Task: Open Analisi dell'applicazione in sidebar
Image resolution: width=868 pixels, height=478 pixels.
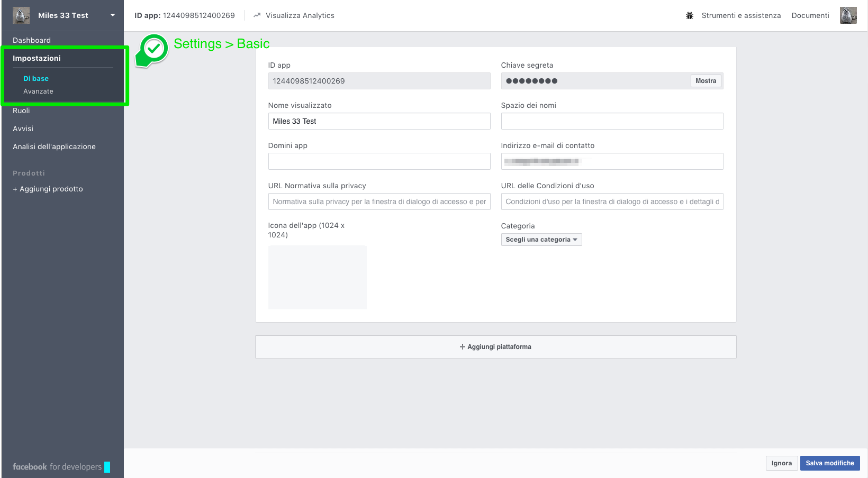Action: [x=54, y=146]
